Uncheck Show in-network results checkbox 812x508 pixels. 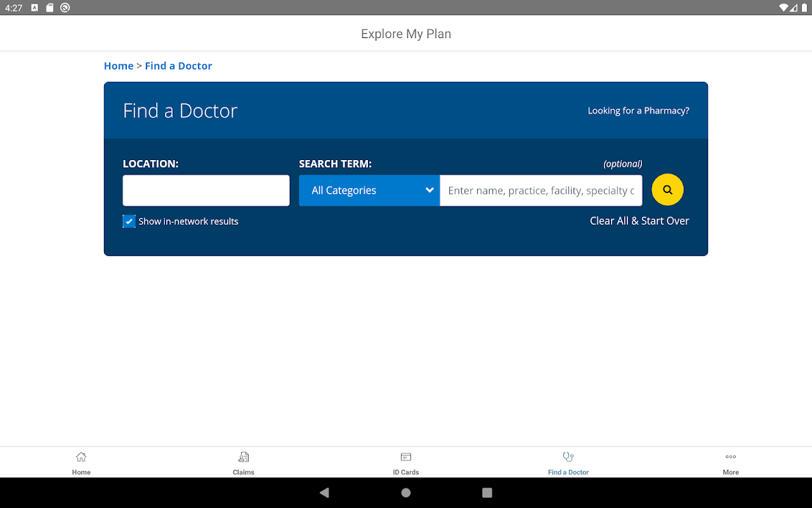[129, 221]
